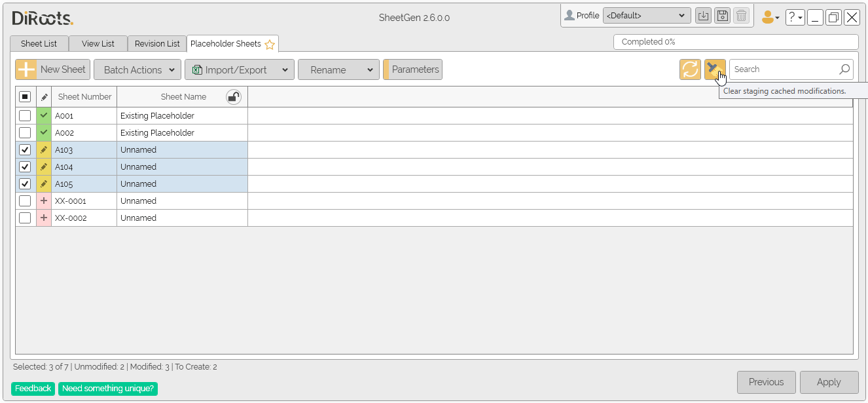Switch to the View List tab
The height and width of the screenshot is (403, 868).
(x=98, y=44)
